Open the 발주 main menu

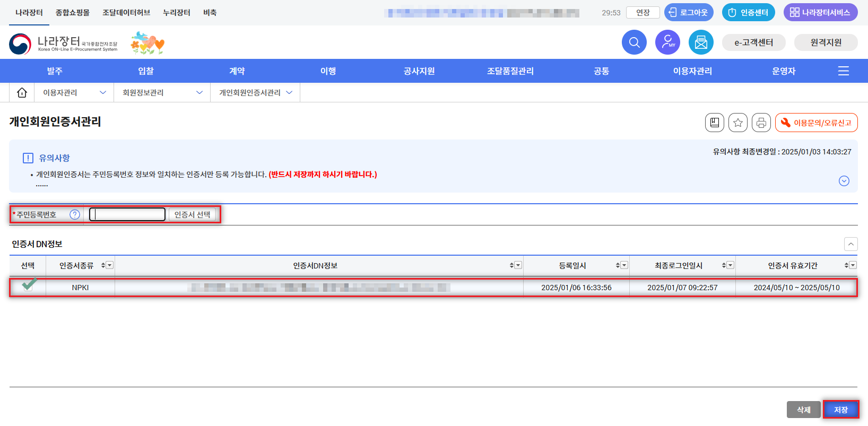(x=55, y=71)
